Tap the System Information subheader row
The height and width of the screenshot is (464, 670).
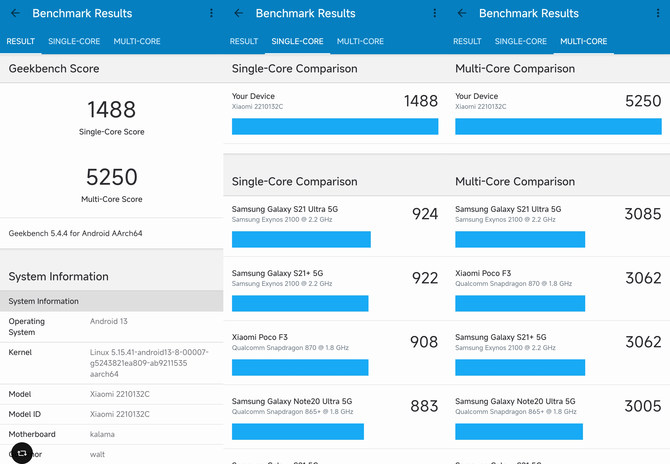click(x=112, y=301)
